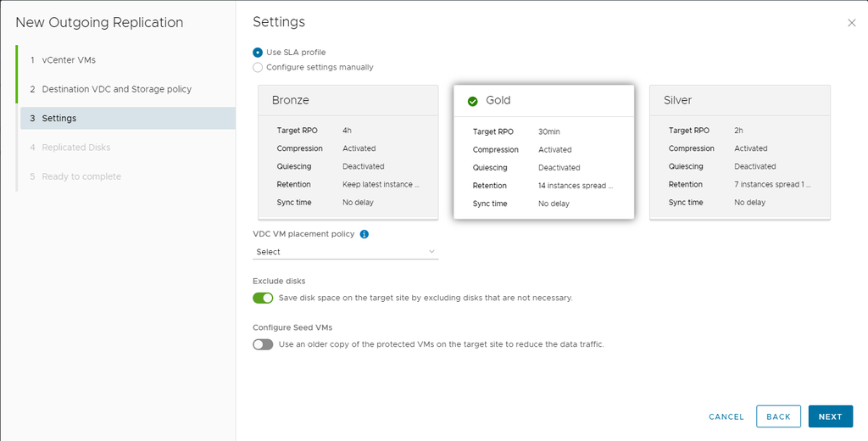The height and width of the screenshot is (441, 868).
Task: Click the Gold profile card title
Action: tap(498, 101)
